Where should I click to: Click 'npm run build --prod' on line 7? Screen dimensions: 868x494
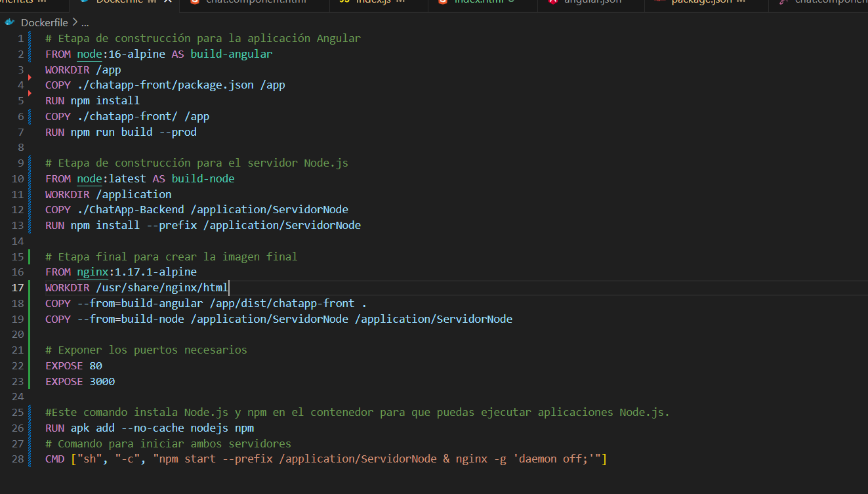(134, 132)
